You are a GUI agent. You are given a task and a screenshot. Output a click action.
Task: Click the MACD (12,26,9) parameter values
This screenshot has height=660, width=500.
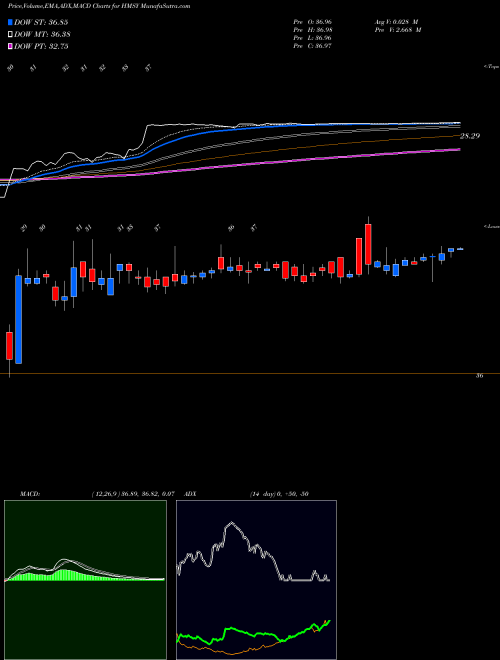coord(133,494)
